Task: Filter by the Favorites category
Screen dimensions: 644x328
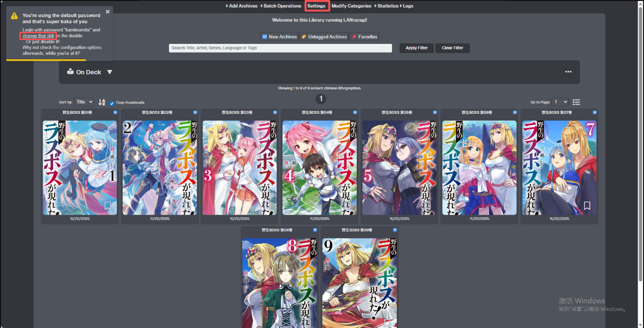Action: [364, 37]
